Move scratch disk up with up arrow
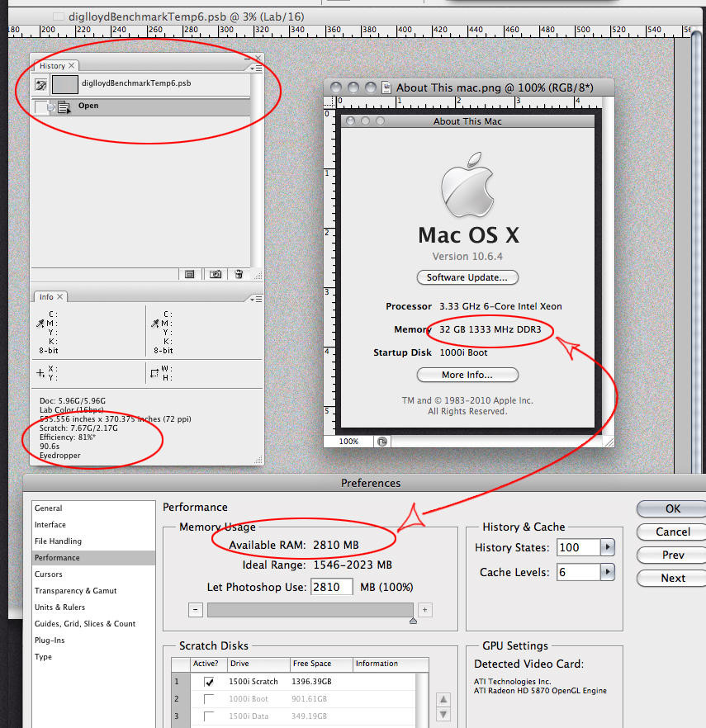This screenshot has height=728, width=706. (x=443, y=699)
